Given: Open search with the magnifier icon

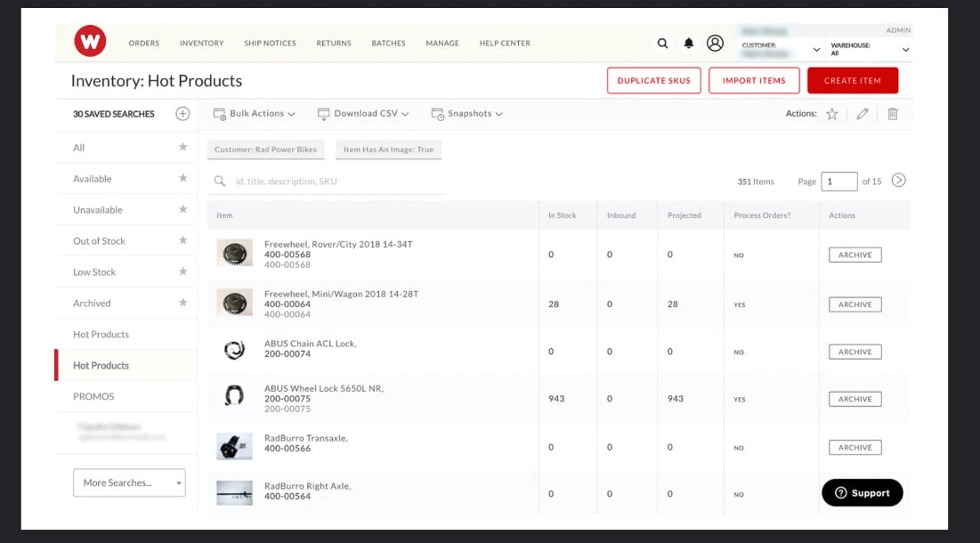Looking at the screenshot, I should (x=662, y=43).
